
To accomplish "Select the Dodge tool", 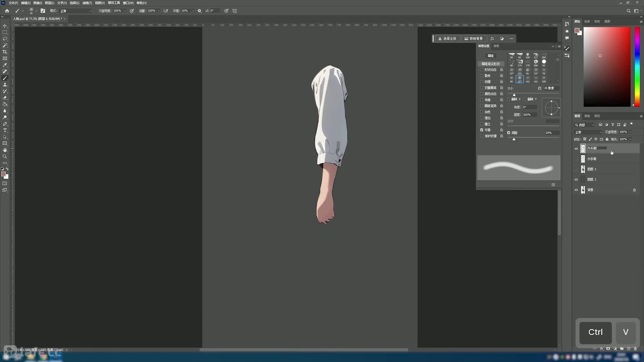I will click(5, 117).
